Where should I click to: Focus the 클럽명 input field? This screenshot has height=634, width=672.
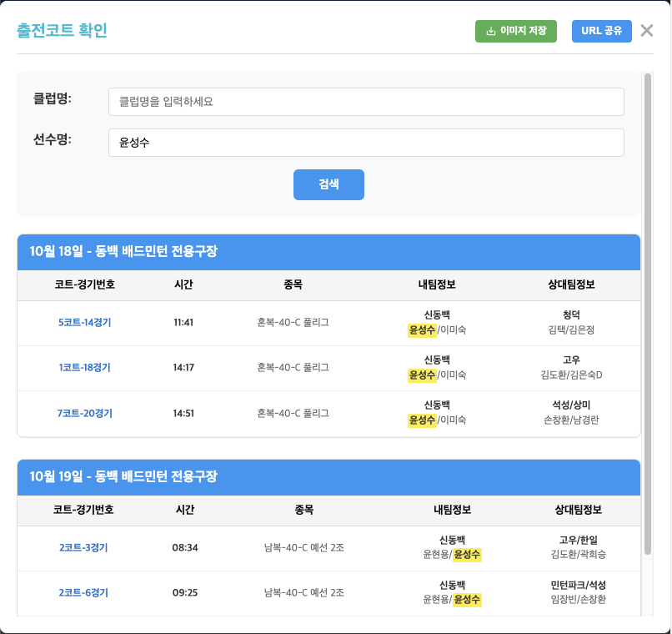click(x=366, y=102)
